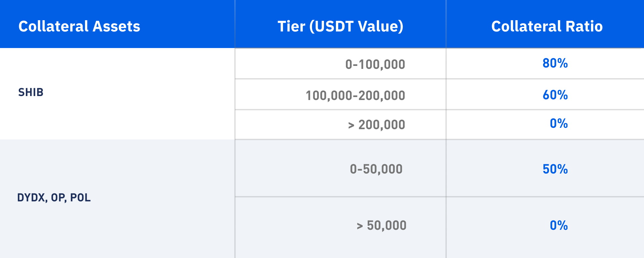
Task: Click header divider between Tier and Collateral Ratio
Action: click(x=446, y=24)
